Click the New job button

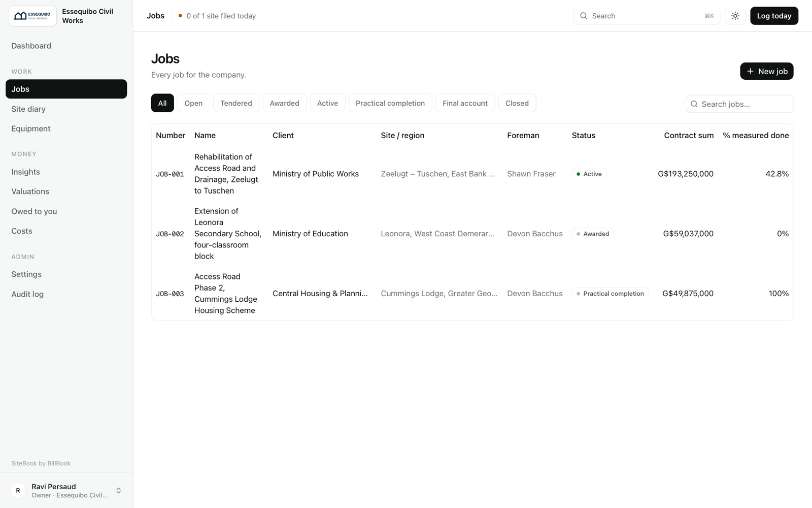tap(766, 71)
